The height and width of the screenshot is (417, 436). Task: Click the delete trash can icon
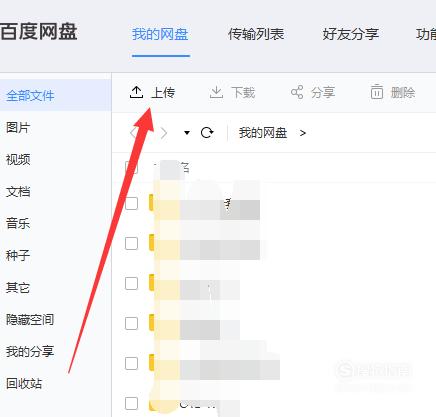coord(377,92)
